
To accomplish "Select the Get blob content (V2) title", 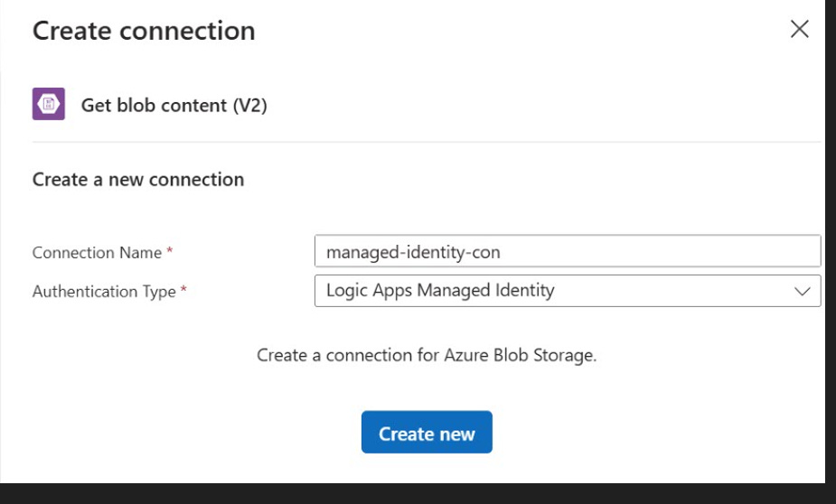I will [174, 106].
